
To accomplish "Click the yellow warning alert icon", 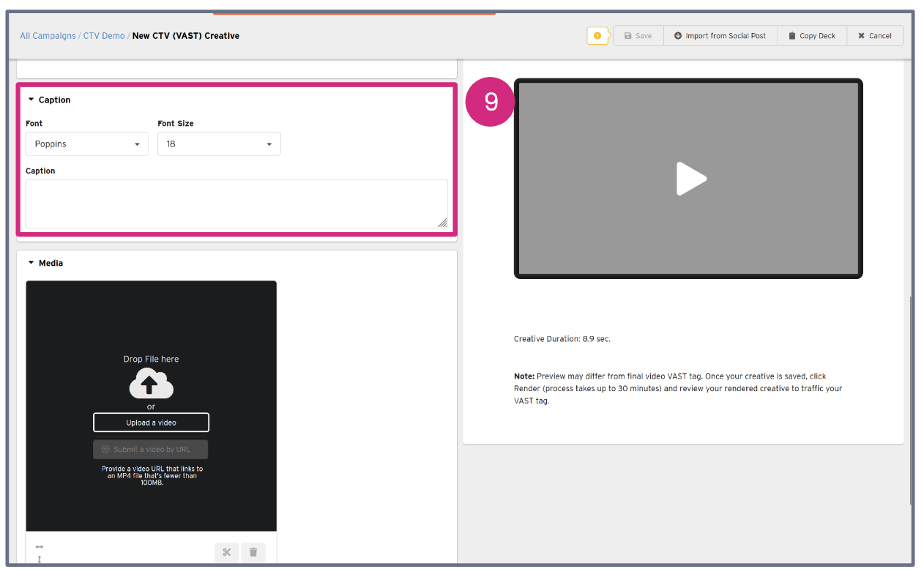I will pos(597,36).
